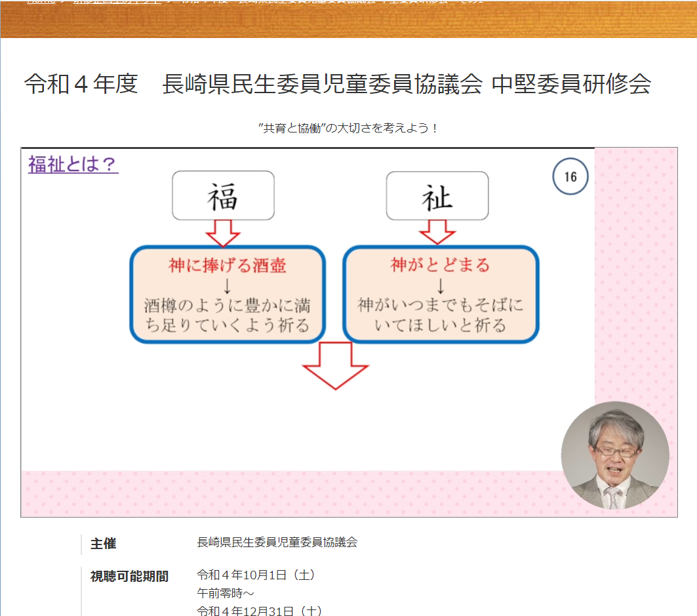The height and width of the screenshot is (616, 697).
Task: Click the text 酒樽のように豊かに満ち足りていくよう祈る
Action: pyautogui.click(x=227, y=316)
